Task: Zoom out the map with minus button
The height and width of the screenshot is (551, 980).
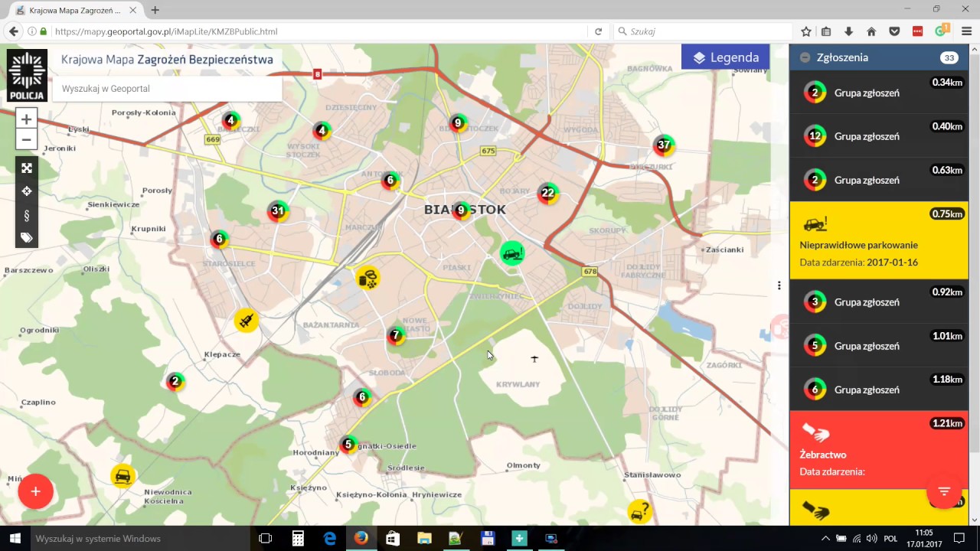Action: tap(26, 139)
